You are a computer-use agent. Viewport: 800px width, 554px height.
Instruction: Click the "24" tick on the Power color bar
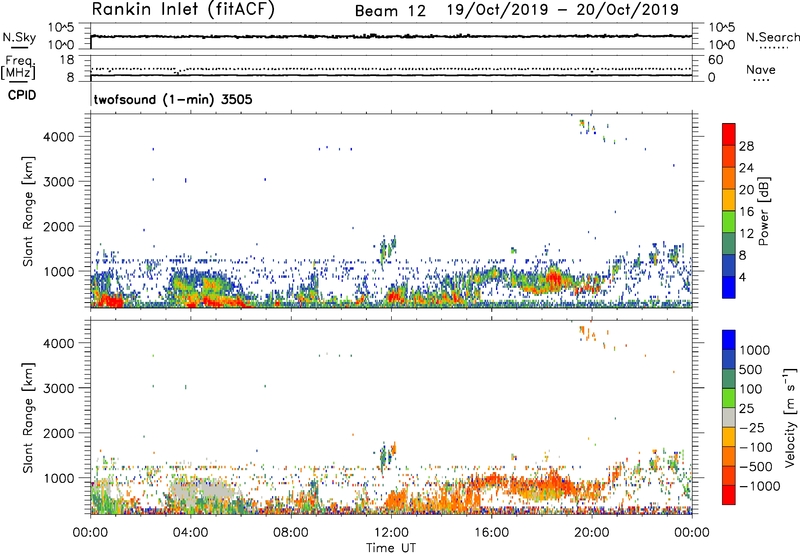point(746,168)
